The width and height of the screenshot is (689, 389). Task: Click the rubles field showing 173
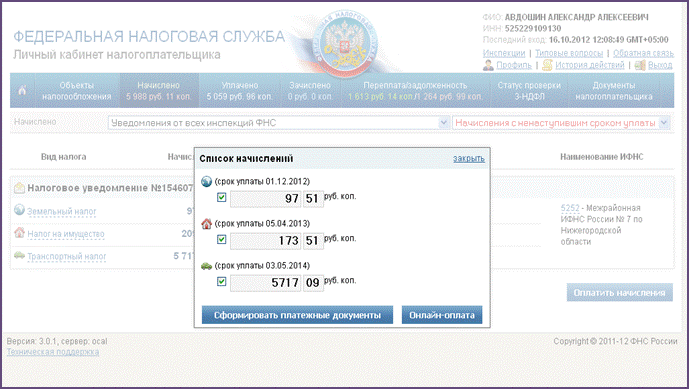click(x=265, y=241)
